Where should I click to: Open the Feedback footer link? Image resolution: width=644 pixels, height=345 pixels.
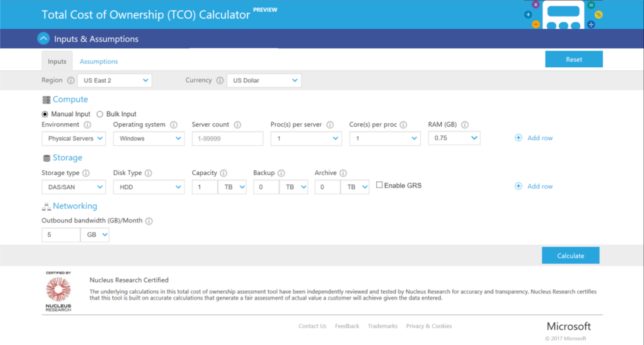(x=347, y=326)
